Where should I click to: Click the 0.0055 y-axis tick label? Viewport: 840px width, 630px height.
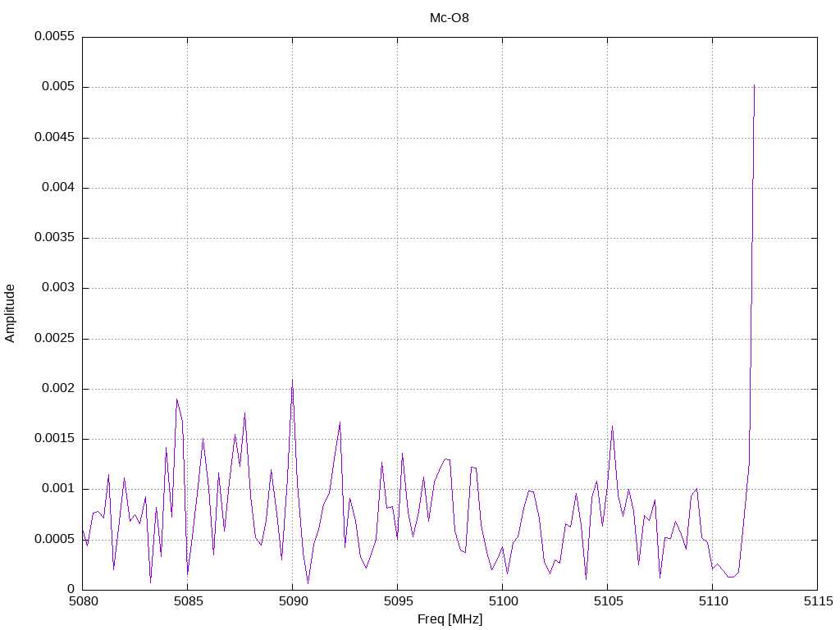pos(54,37)
